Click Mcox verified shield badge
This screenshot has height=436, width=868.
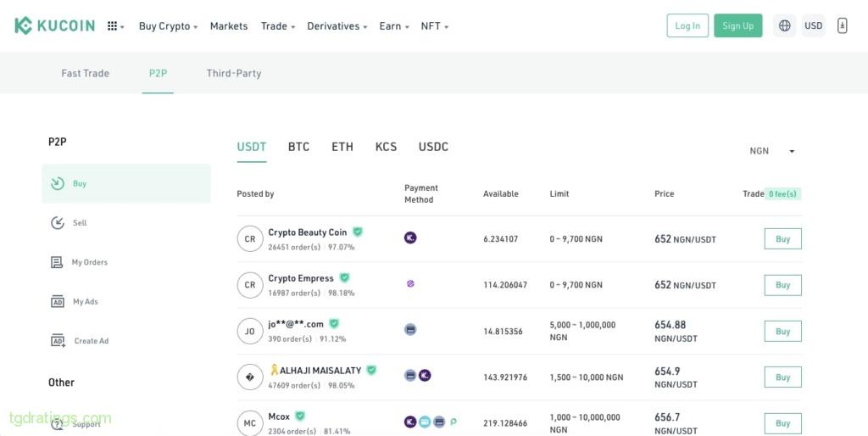pyautogui.click(x=300, y=416)
